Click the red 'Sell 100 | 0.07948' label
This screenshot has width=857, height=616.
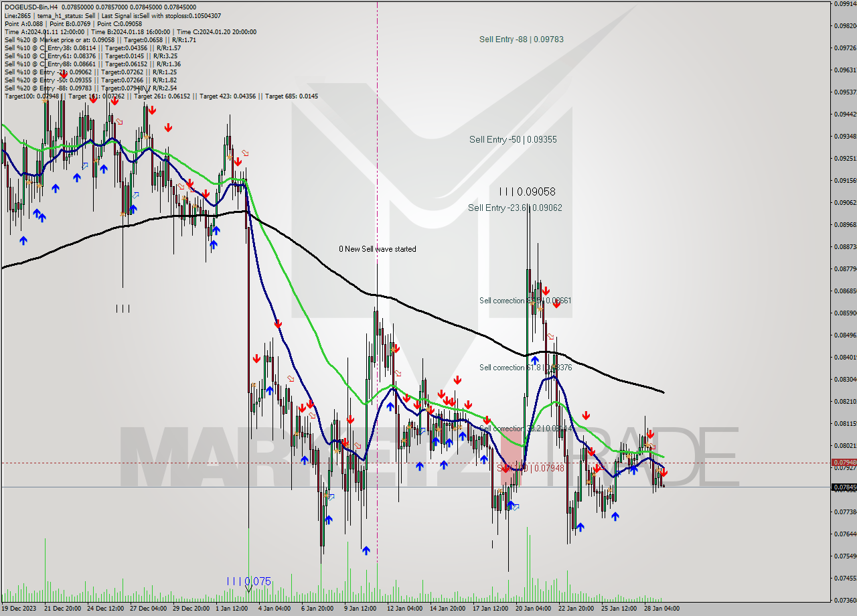point(531,468)
